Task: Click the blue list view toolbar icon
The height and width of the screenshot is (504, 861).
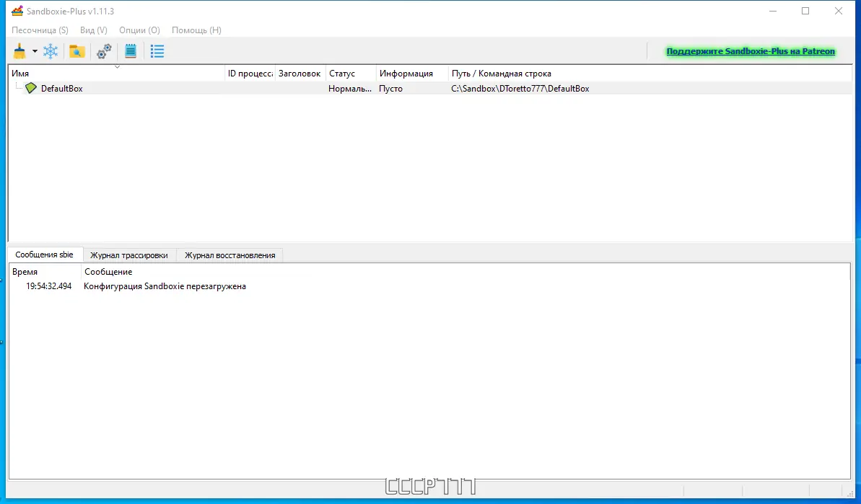Action: pyautogui.click(x=157, y=51)
